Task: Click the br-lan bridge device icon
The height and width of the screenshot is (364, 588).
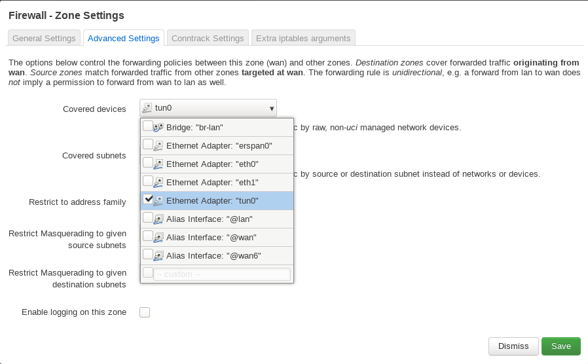Action: [x=158, y=127]
